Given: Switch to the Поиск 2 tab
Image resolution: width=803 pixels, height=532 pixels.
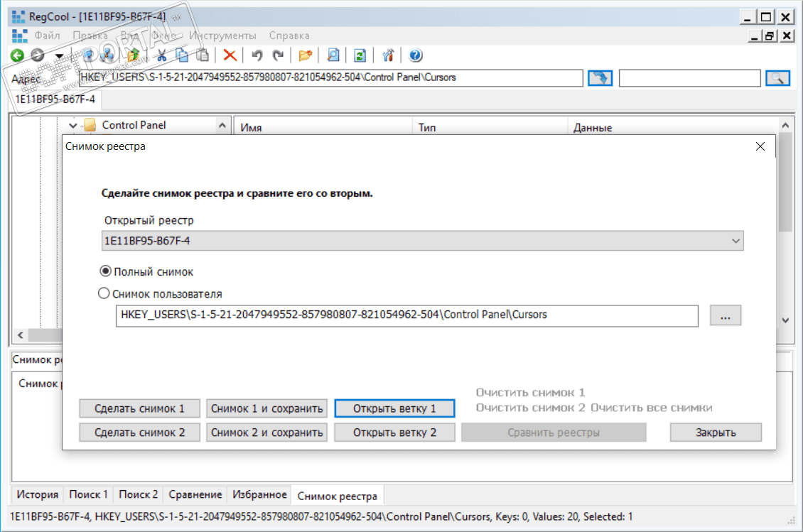Looking at the screenshot, I should click(x=139, y=494).
